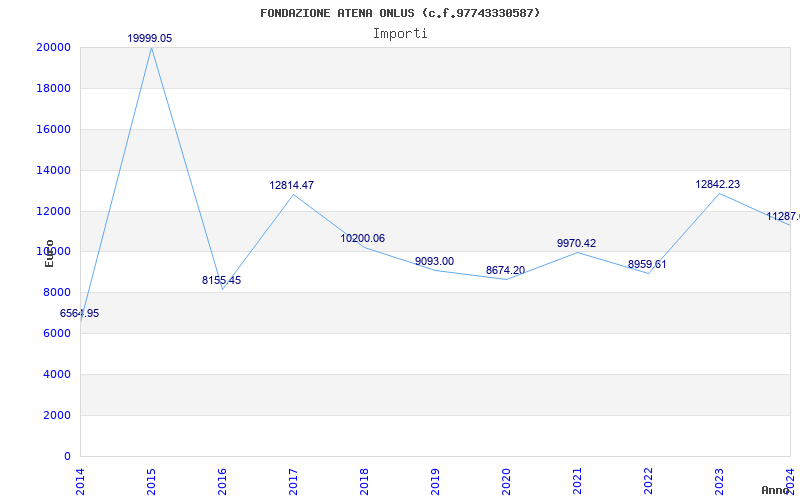Click y-axis tick 4000
Screen dimensions: 800x500
click(56, 374)
